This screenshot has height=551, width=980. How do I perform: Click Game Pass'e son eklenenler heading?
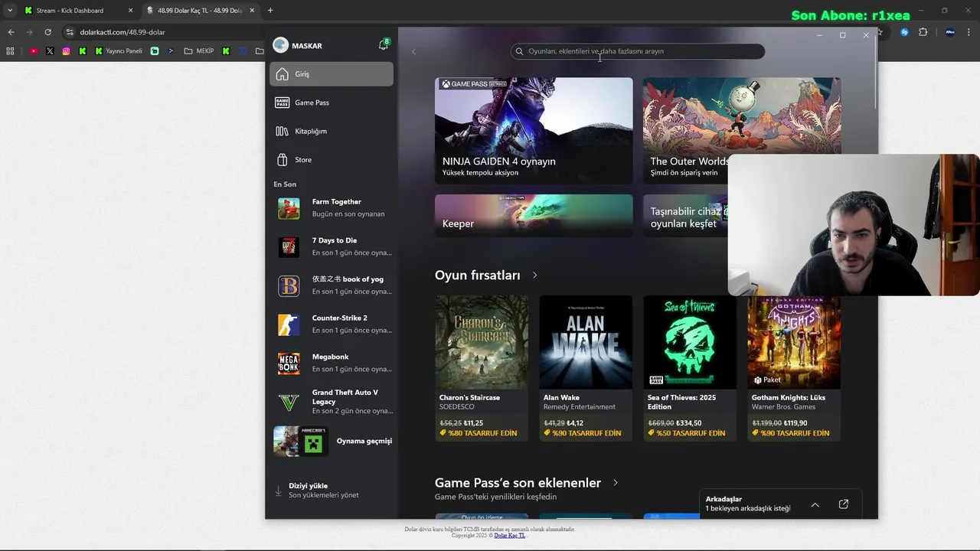pyautogui.click(x=518, y=483)
